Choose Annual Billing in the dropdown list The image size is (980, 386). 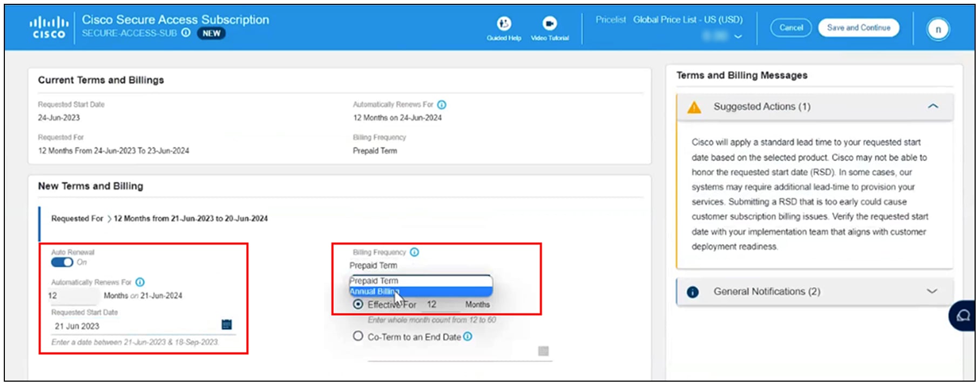421,292
